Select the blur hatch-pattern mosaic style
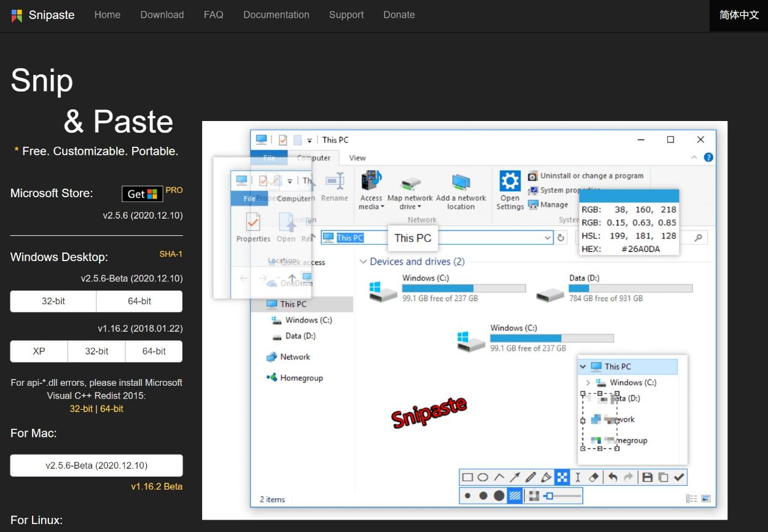 tap(515, 496)
